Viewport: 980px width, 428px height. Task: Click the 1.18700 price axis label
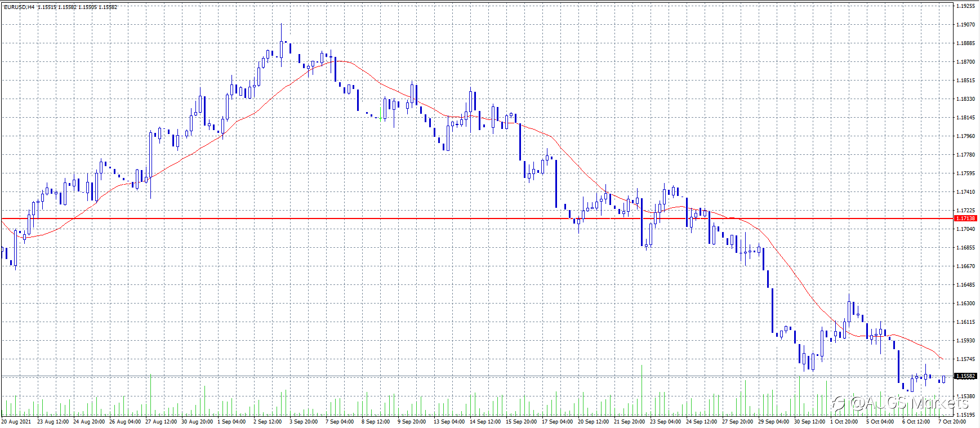966,62
